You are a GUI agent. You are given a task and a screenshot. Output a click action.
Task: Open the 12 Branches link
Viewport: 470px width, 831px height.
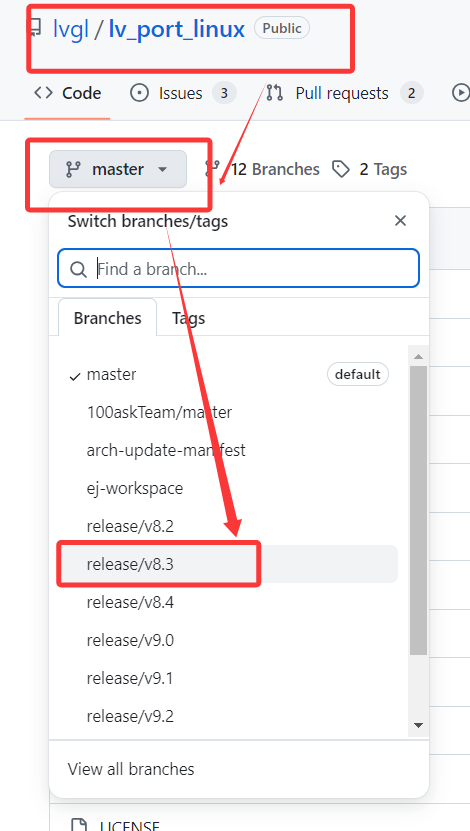pyautogui.click(x=262, y=169)
